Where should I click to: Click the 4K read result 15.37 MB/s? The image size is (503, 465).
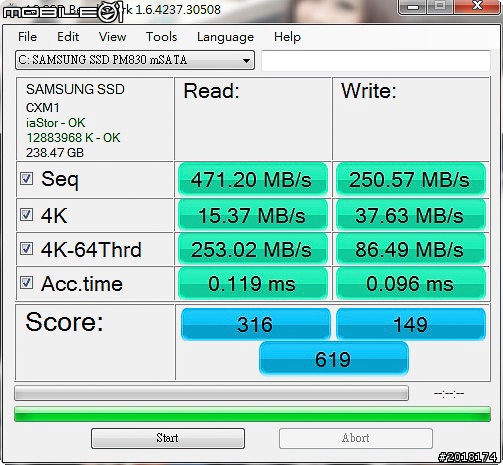(252, 215)
